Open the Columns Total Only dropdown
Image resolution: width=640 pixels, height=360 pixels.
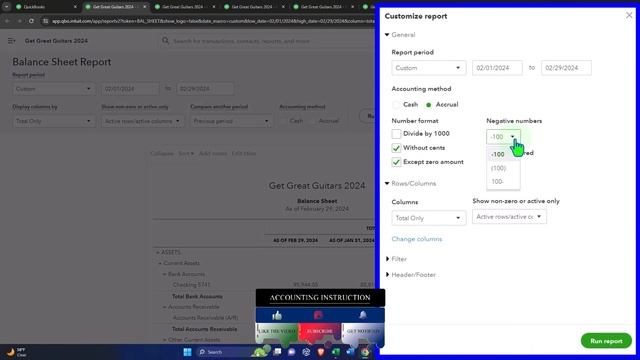pyautogui.click(x=428, y=218)
